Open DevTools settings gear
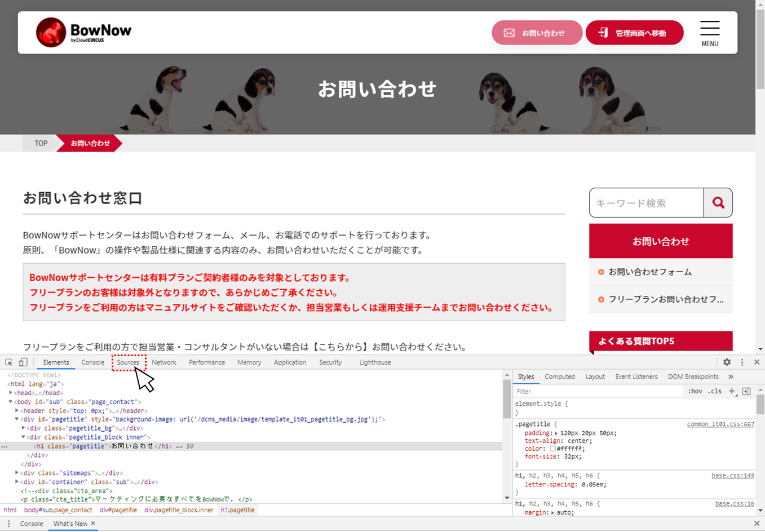 tap(727, 362)
